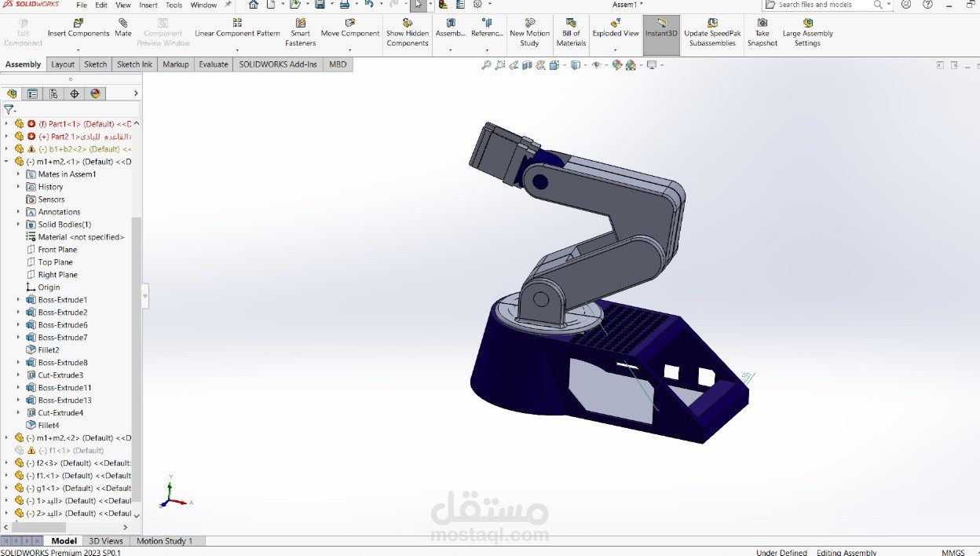Screen dimensions: 980x556
Task: Expand the m1+m2.<2> component node
Action: point(6,438)
